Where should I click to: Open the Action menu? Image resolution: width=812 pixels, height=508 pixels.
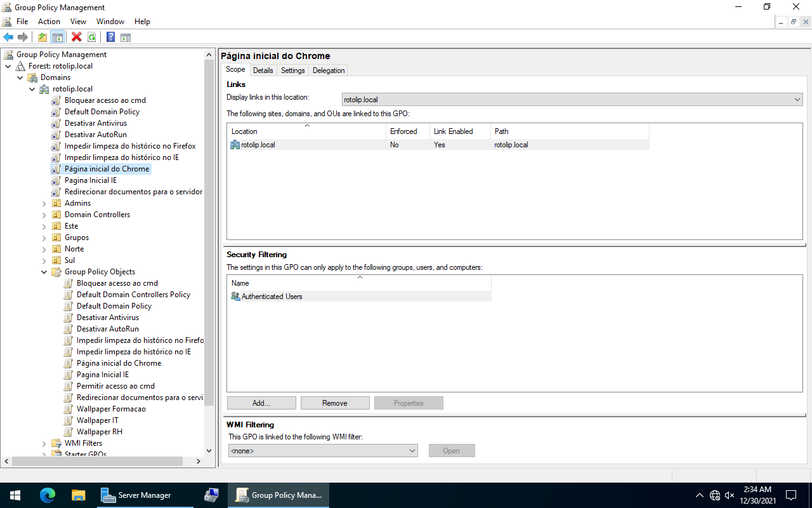49,22
